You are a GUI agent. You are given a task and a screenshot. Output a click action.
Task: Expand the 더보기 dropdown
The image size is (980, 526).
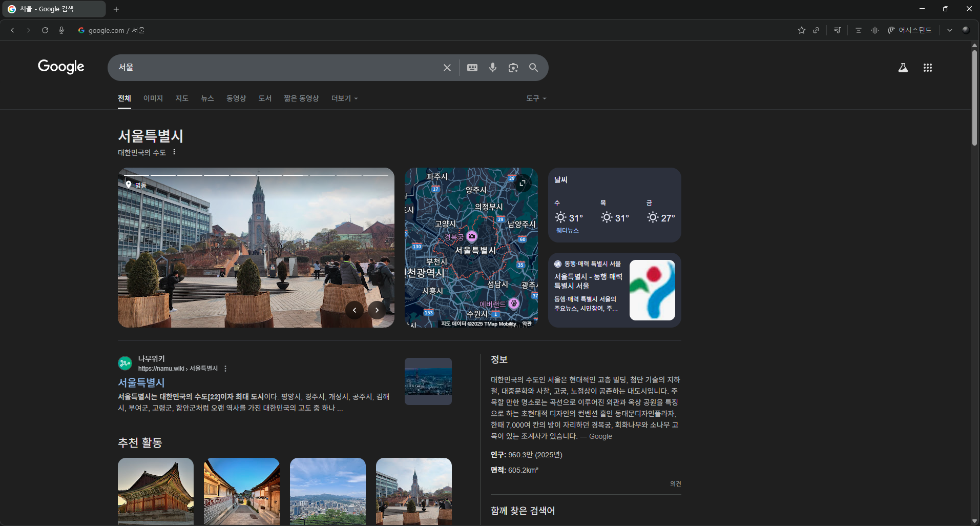[344, 98]
